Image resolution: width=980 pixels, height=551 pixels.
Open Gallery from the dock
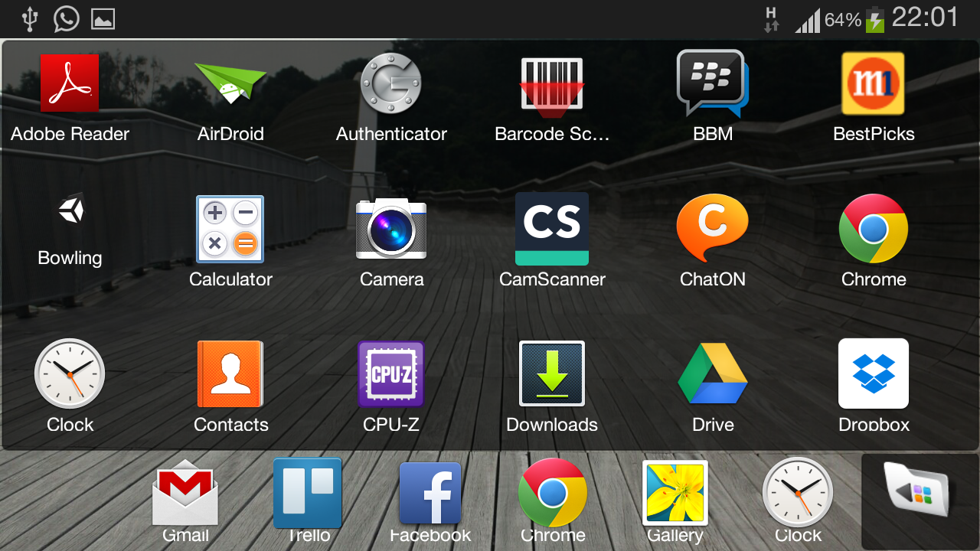675,494
